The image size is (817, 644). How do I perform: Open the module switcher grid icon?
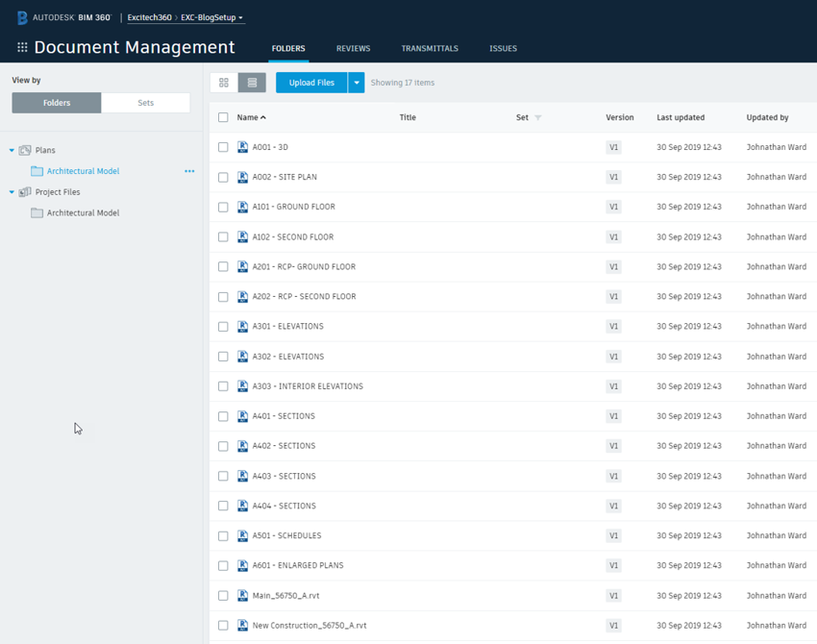[x=22, y=47]
